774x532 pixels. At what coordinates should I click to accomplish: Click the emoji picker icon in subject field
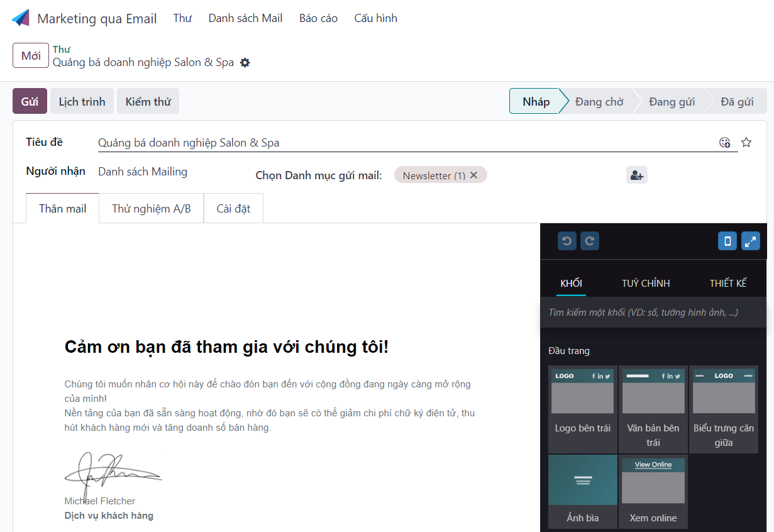click(x=725, y=142)
